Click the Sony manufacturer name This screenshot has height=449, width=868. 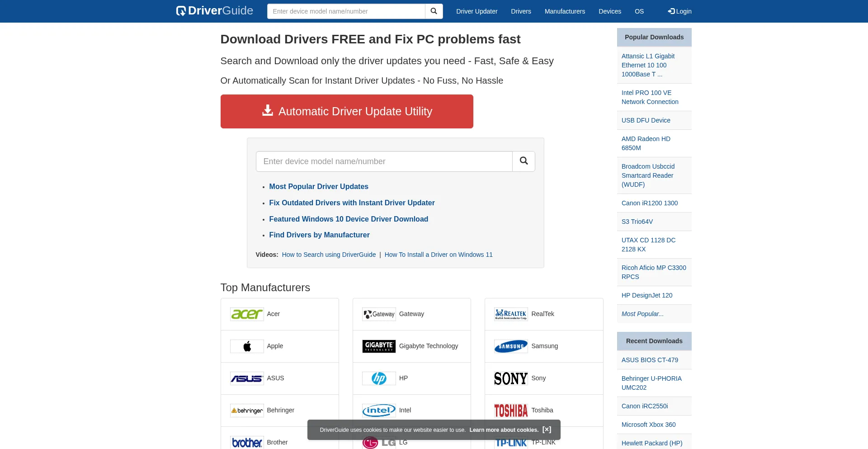(x=538, y=378)
